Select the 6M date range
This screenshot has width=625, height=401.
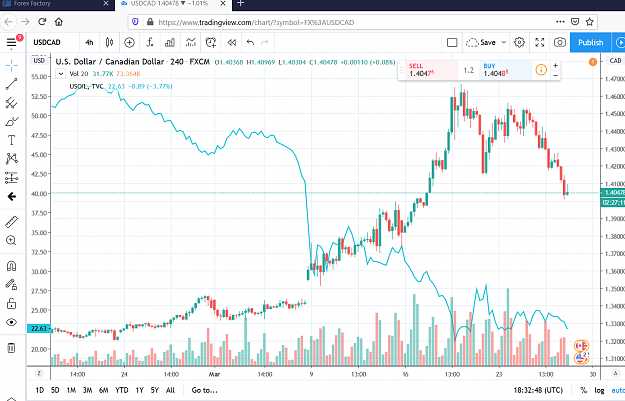104,390
